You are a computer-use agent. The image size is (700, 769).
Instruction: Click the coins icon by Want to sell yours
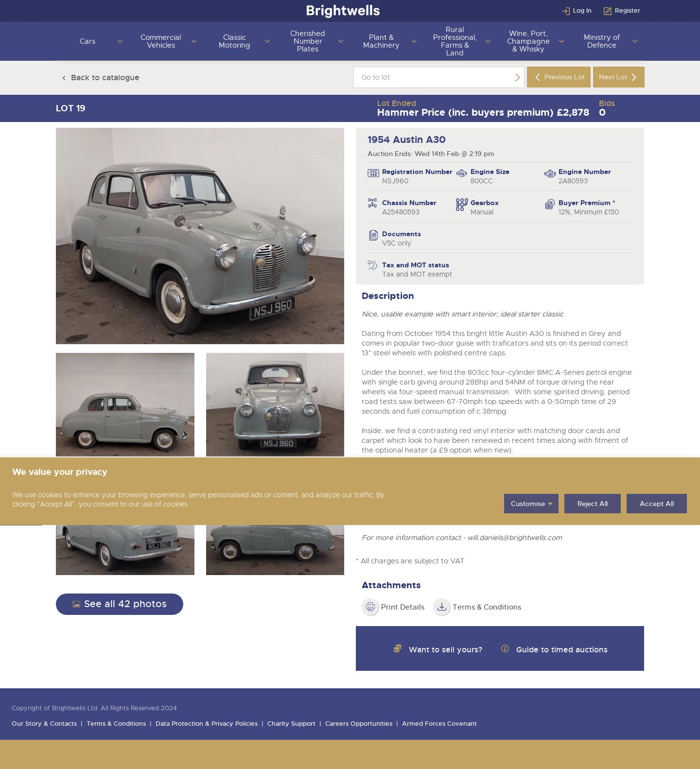point(398,648)
